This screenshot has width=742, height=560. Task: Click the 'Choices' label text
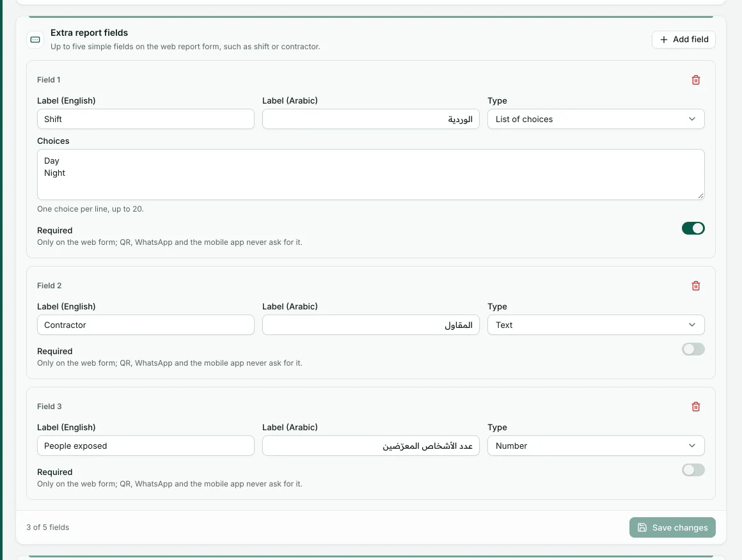[53, 141]
